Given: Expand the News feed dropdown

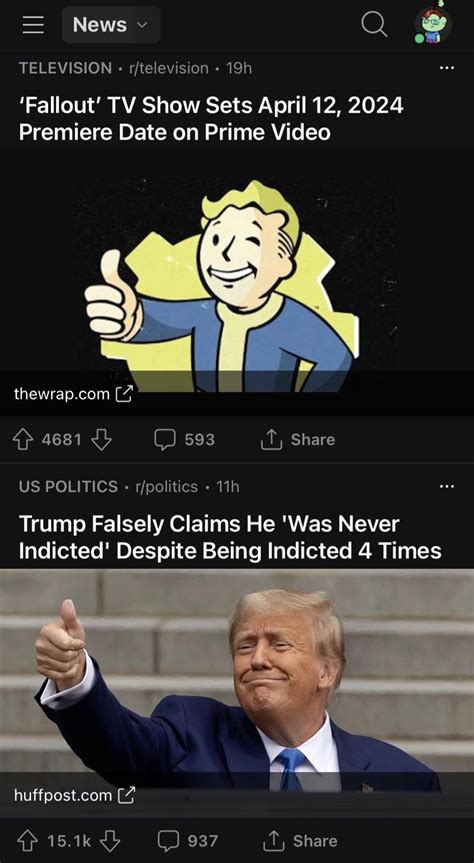Looking at the screenshot, I should 111,25.
